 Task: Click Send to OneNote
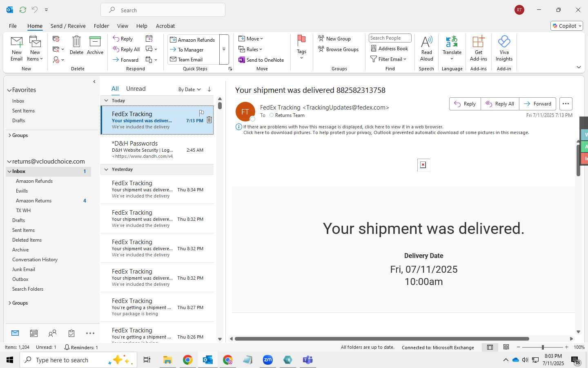pyautogui.click(x=261, y=60)
